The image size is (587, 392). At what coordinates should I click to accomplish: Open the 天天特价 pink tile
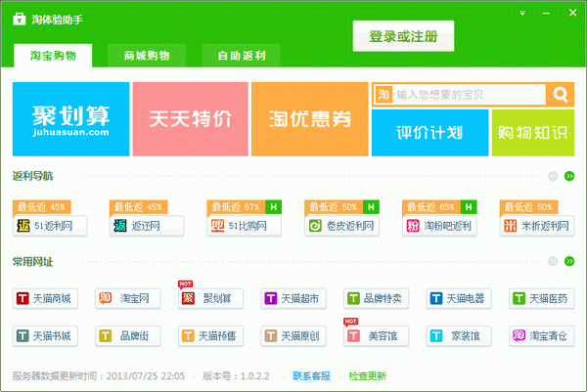[x=190, y=119]
